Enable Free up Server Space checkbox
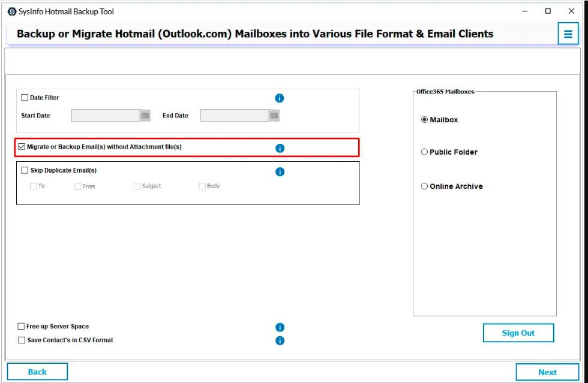The height and width of the screenshot is (383, 588). click(21, 326)
